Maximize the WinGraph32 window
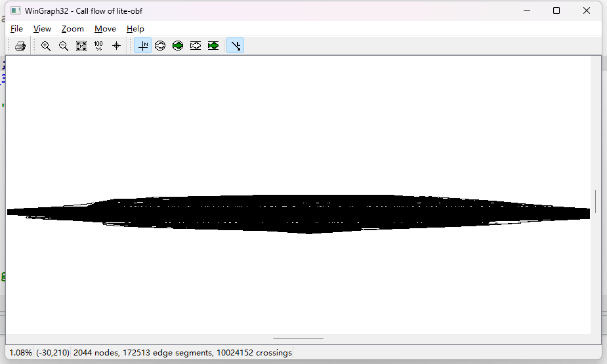Viewport: 607px width, 364px height. (556, 10)
